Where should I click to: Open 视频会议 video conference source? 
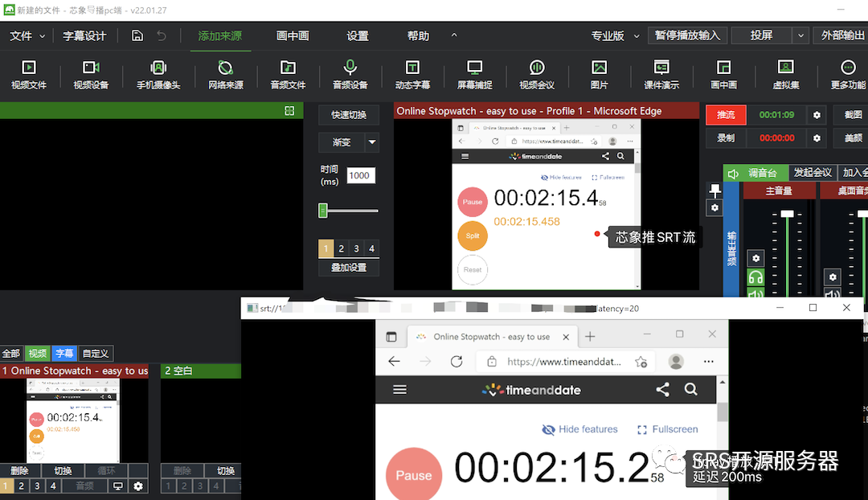(536, 75)
